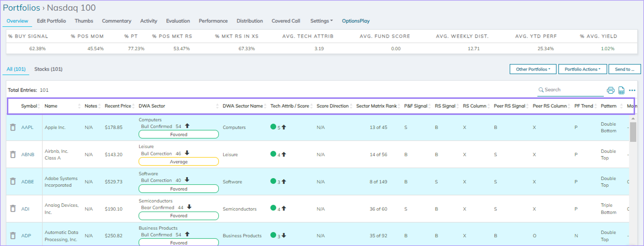Delete the ADI entry via trash icon

[x=13, y=208]
